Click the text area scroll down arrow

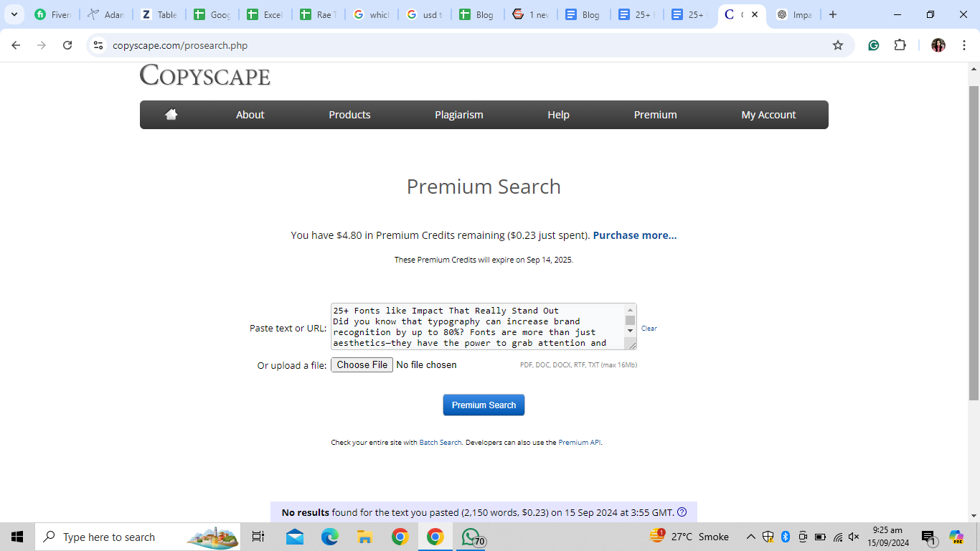coord(631,331)
